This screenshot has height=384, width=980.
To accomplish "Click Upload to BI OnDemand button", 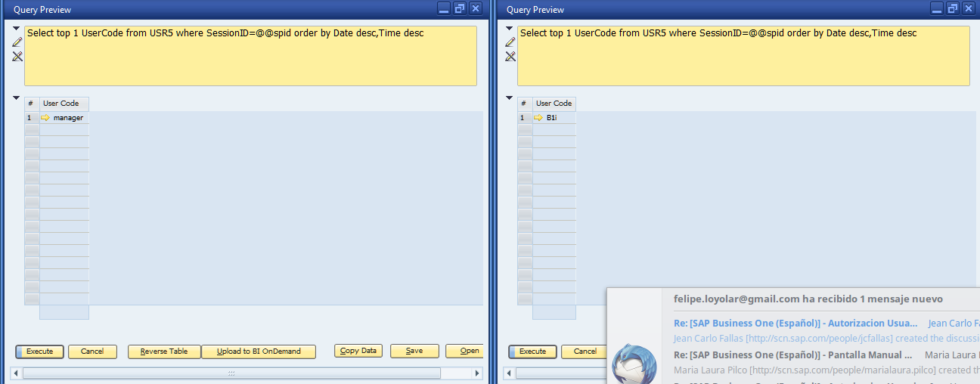I will [259, 351].
